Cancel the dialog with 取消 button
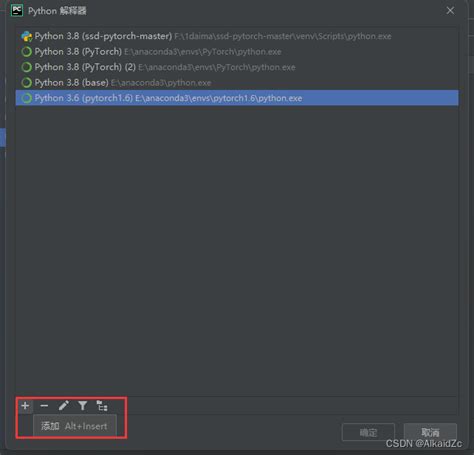 click(x=430, y=432)
